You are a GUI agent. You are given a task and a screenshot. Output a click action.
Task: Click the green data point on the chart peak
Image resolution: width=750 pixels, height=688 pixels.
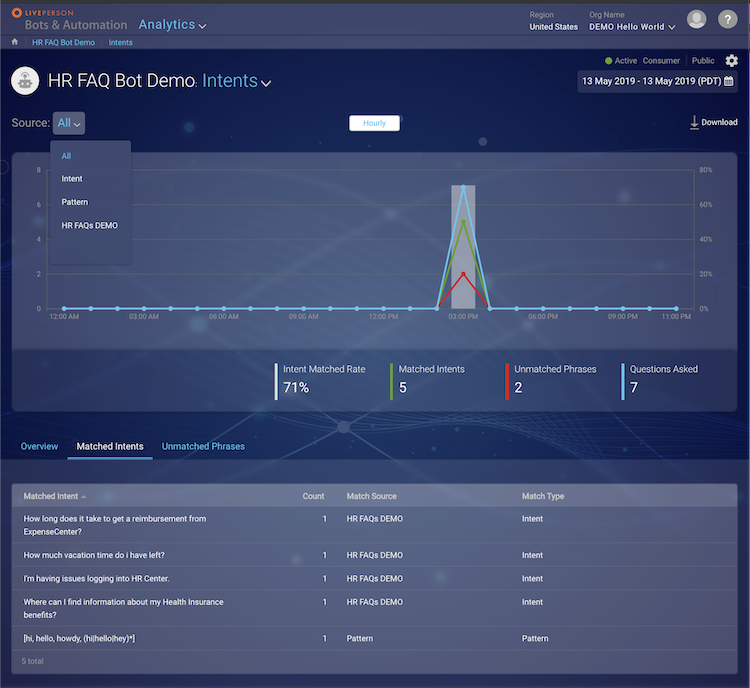pyautogui.click(x=463, y=222)
